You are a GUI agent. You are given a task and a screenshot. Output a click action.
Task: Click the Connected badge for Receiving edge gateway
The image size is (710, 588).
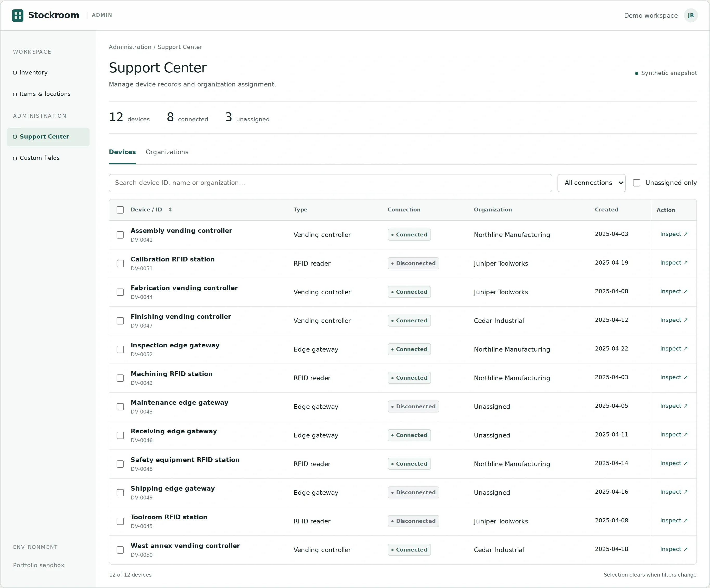point(409,435)
